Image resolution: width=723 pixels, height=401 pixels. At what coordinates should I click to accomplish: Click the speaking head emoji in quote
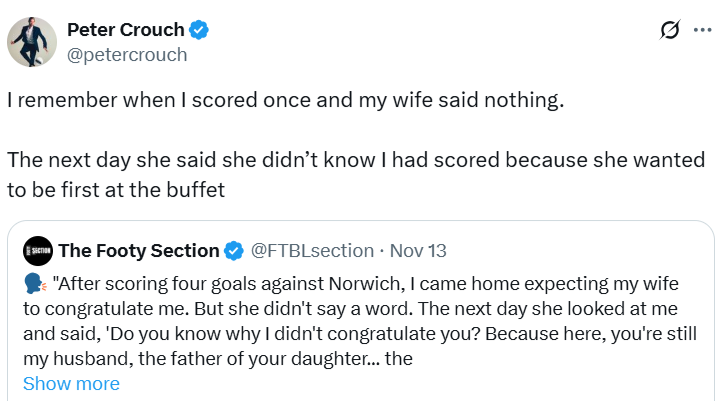35,280
